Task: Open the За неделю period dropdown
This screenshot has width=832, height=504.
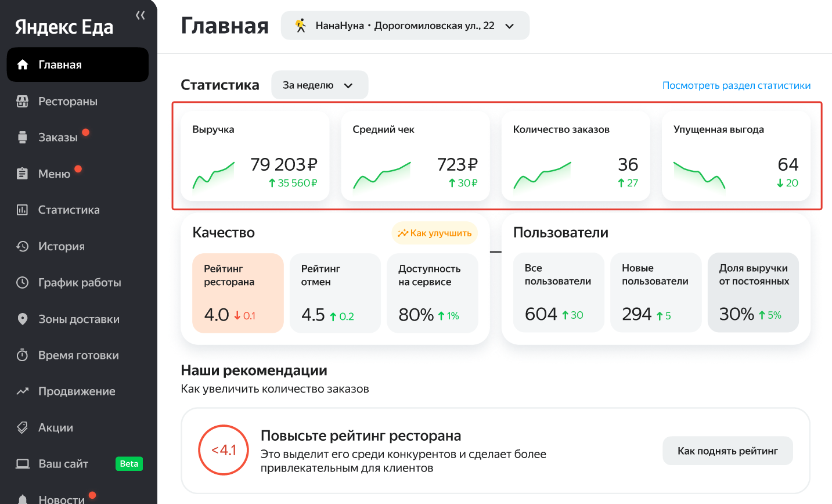Action: [x=320, y=85]
